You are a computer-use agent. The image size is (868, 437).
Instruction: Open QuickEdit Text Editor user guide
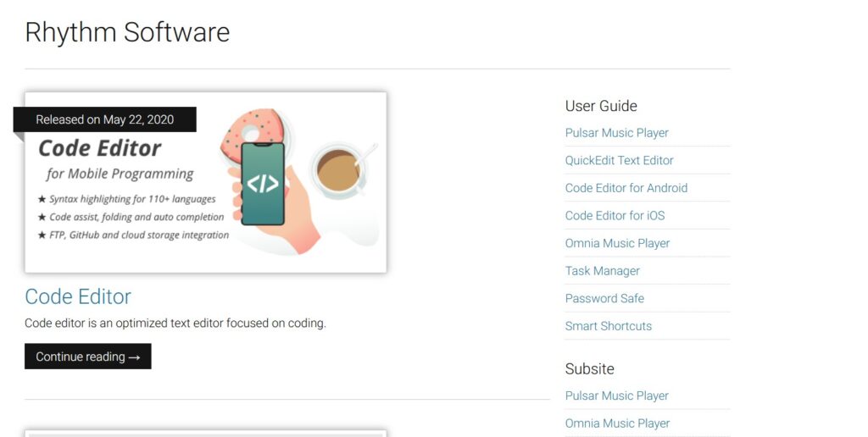tap(619, 160)
